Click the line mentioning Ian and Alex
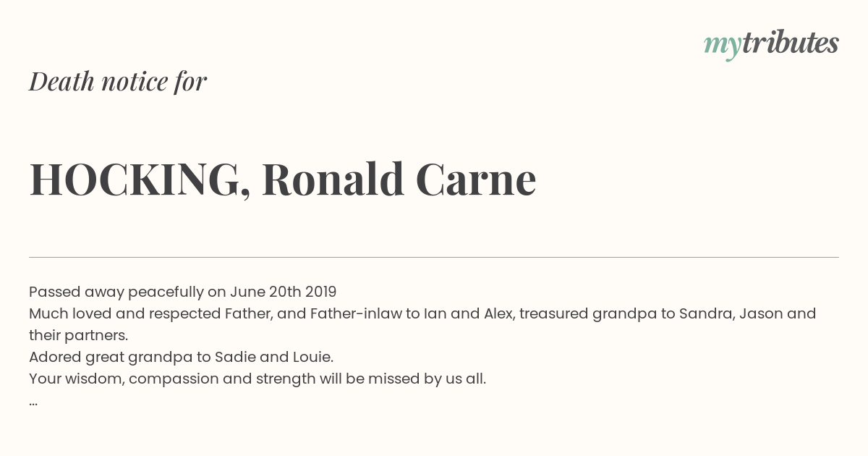The height and width of the screenshot is (456, 868). tap(422, 313)
